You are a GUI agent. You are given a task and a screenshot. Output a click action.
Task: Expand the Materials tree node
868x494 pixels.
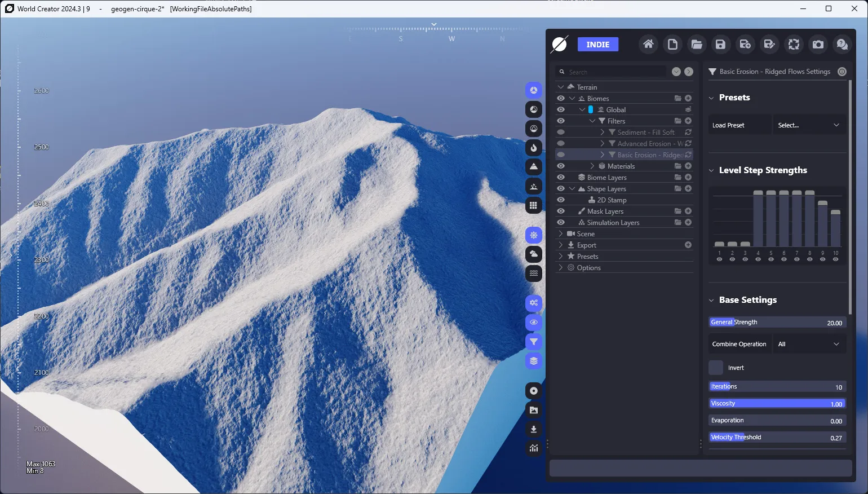(592, 166)
